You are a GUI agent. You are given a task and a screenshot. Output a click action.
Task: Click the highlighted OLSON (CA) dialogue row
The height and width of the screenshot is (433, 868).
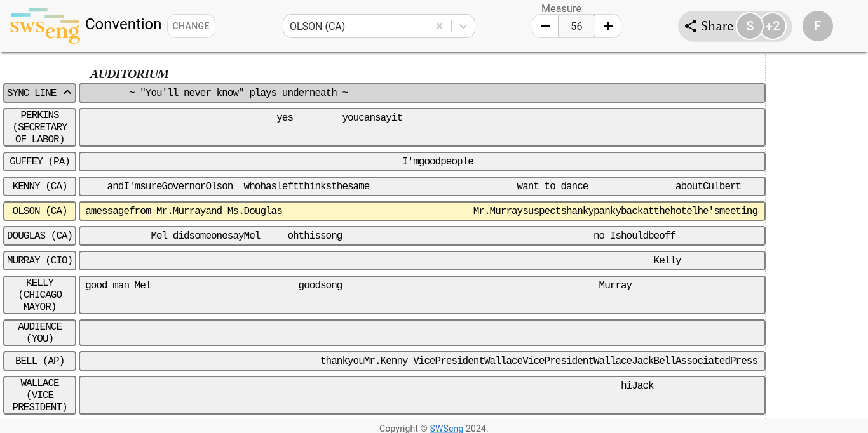pos(422,211)
